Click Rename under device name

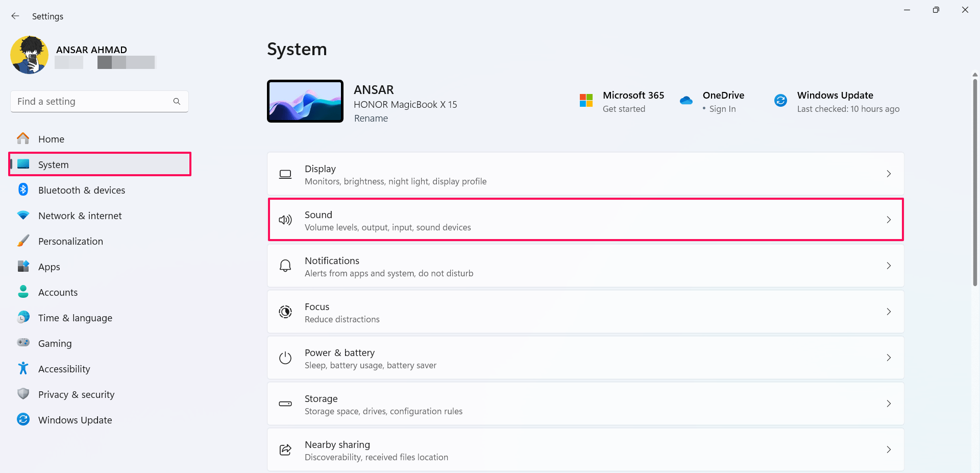371,119
